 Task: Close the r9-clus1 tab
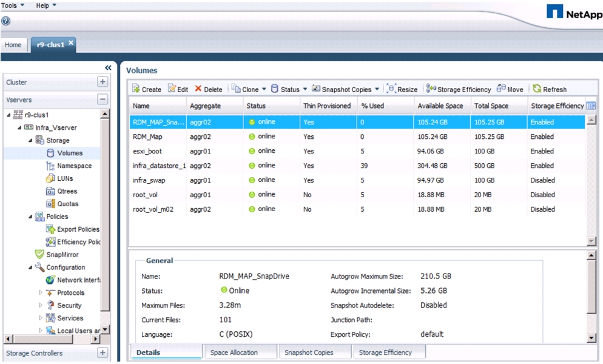(71, 43)
